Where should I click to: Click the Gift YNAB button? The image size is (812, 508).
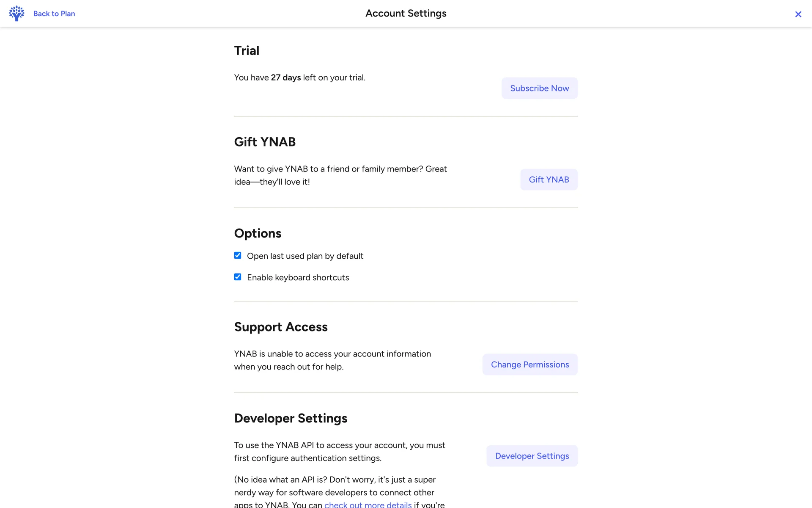point(549,179)
